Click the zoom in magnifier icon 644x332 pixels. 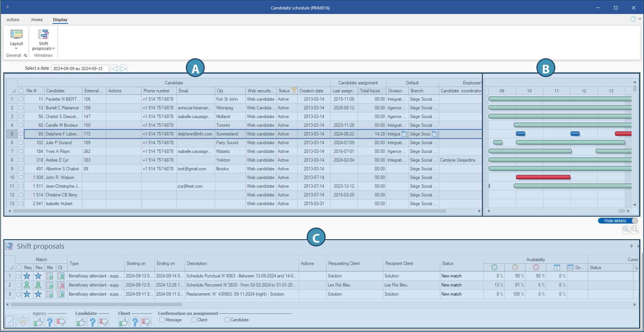[x=626, y=229]
